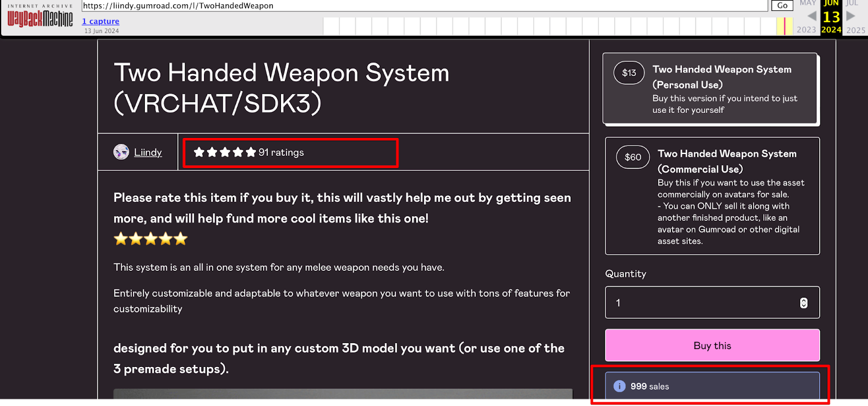Screen dimensions: 868x406
Task: Click the Buy this button
Action: coord(712,345)
